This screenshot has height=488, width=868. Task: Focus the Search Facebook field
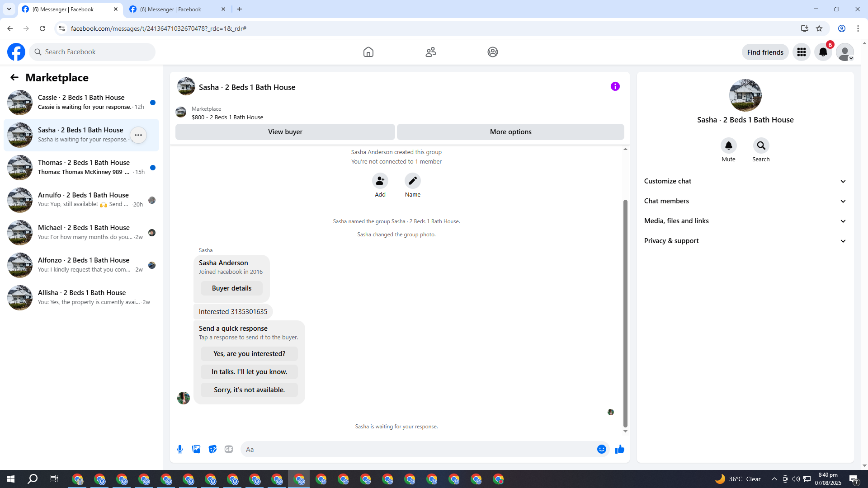[93, 52]
